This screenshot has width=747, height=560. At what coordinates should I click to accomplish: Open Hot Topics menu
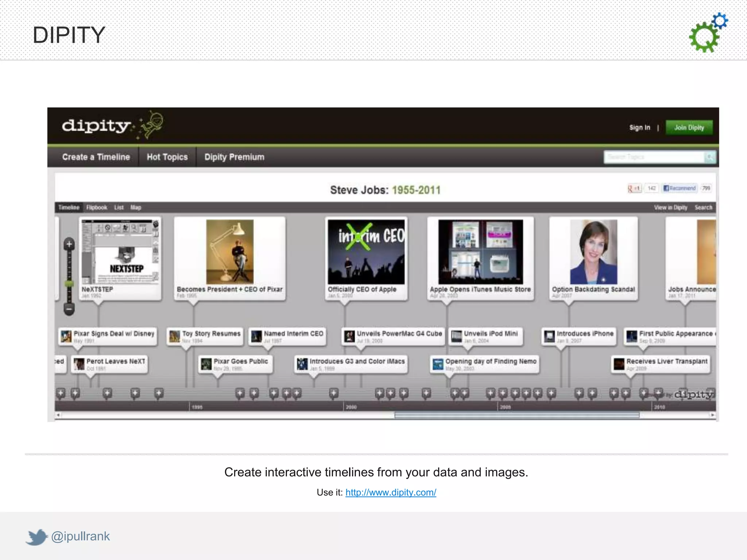[x=167, y=157]
